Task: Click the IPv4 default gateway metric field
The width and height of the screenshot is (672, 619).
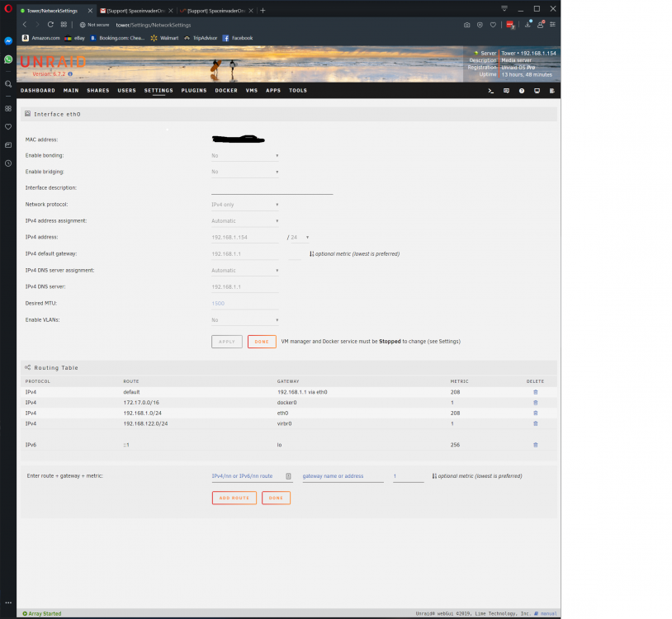Action: coord(295,254)
